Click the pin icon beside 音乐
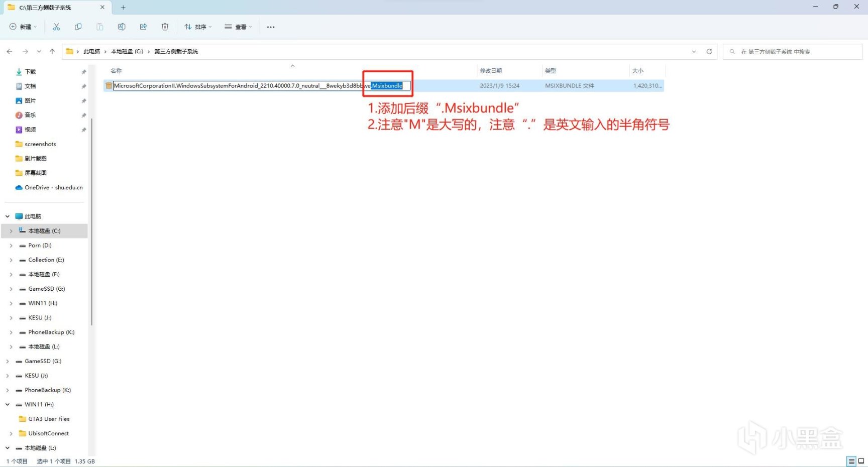868x467 pixels. 83,115
